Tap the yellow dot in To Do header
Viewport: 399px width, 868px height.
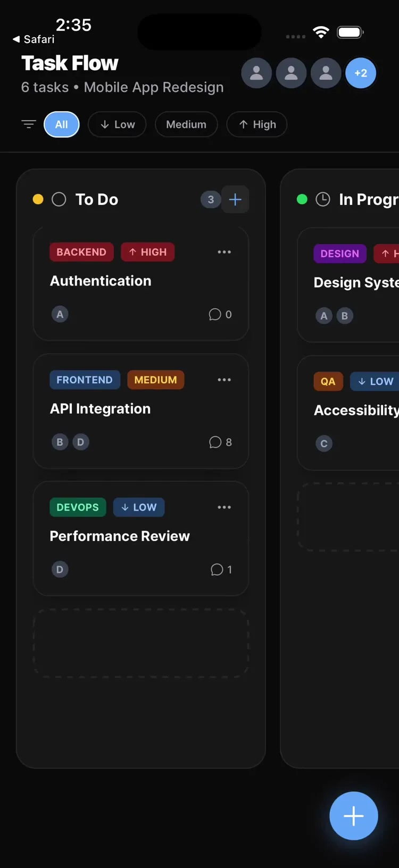click(38, 199)
